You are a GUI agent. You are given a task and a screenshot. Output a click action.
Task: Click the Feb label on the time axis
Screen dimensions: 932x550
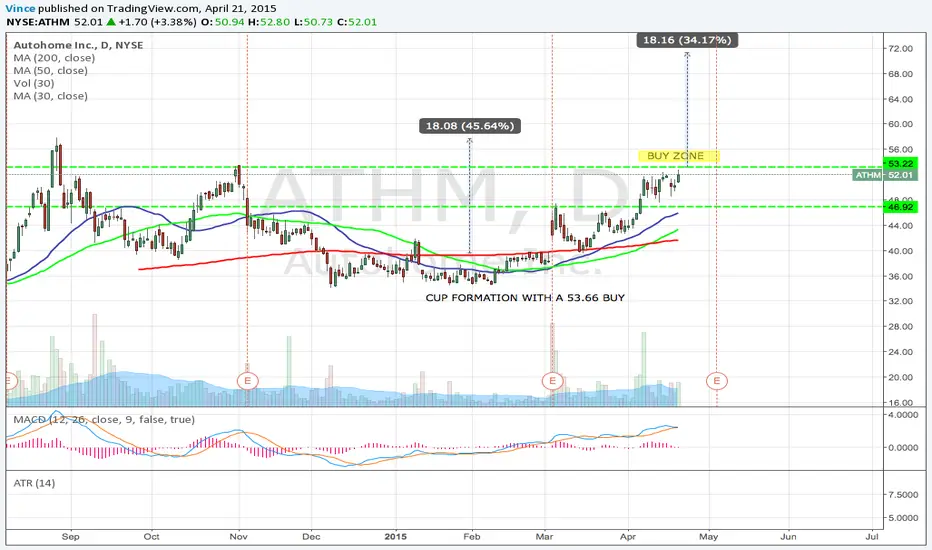[471, 536]
